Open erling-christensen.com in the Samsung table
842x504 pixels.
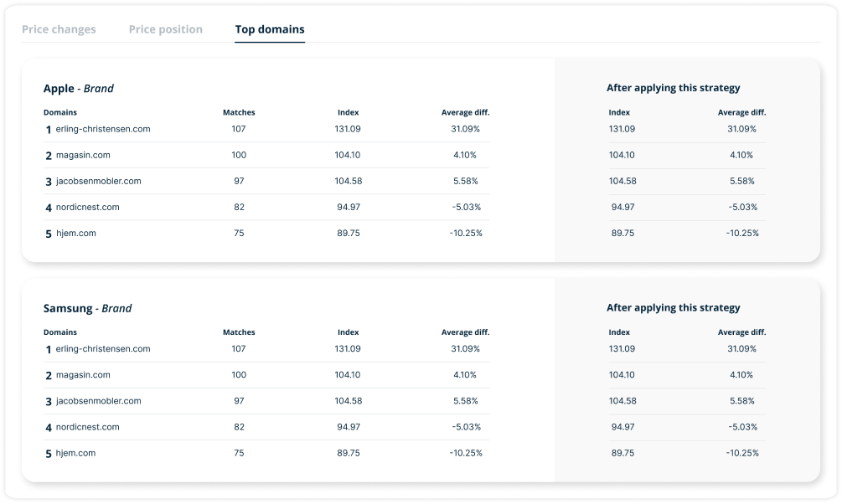pyautogui.click(x=102, y=348)
